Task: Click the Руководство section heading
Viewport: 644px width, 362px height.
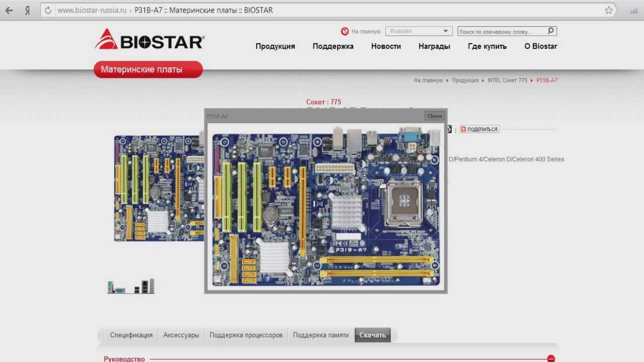Action: point(124,359)
